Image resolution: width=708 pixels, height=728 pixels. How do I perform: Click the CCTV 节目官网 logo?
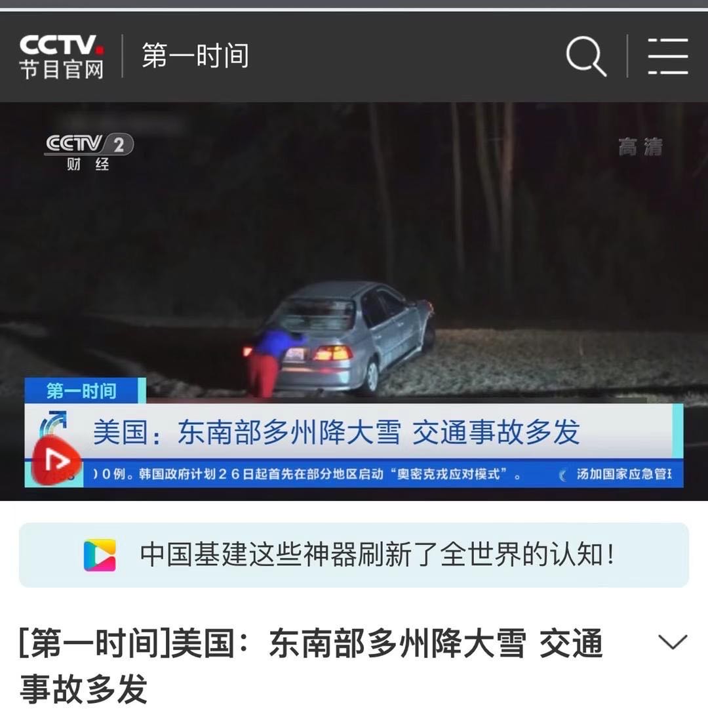point(62,56)
